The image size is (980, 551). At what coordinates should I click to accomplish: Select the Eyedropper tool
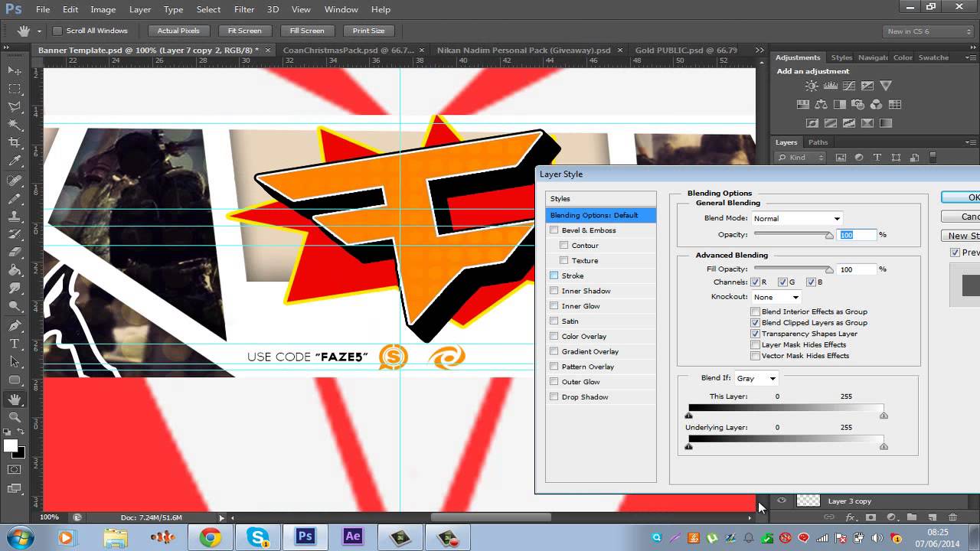(x=15, y=161)
